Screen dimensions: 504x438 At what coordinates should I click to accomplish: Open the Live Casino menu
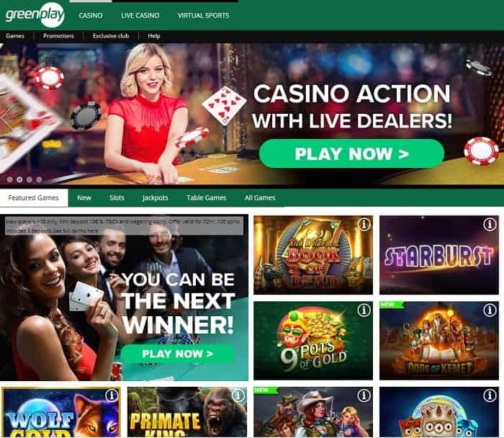click(140, 15)
